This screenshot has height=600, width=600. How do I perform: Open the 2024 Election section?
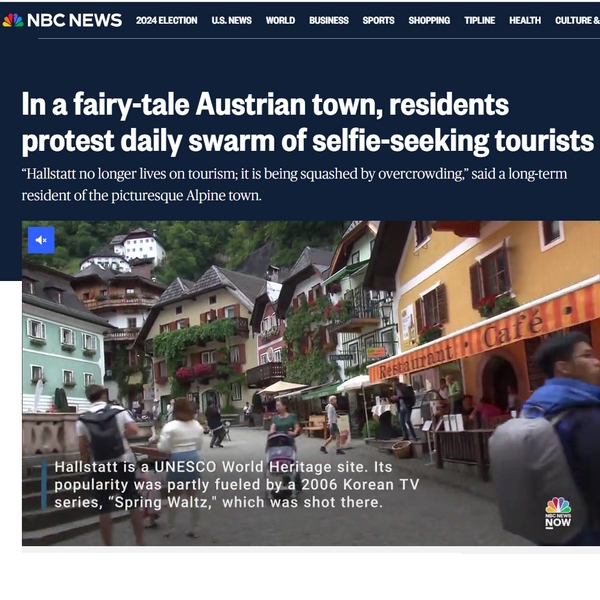pyautogui.click(x=166, y=20)
